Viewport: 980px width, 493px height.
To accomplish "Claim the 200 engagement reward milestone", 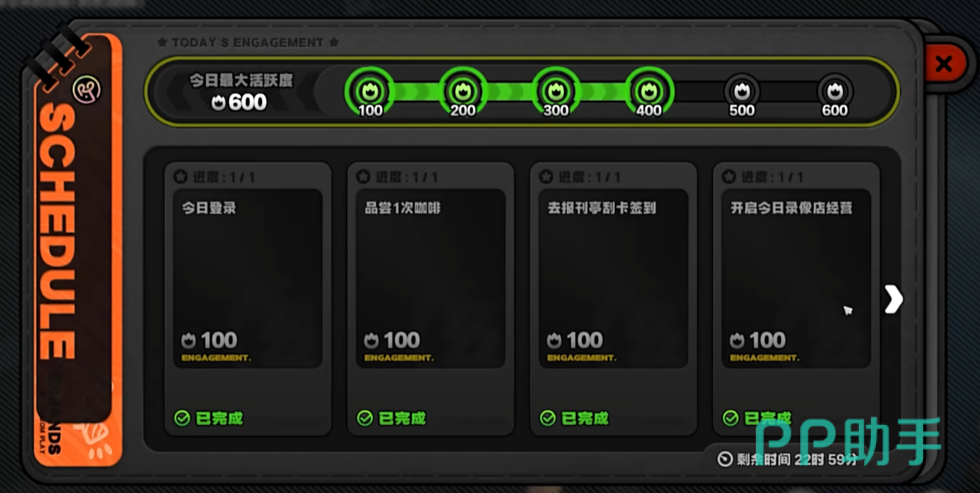I will click(463, 92).
